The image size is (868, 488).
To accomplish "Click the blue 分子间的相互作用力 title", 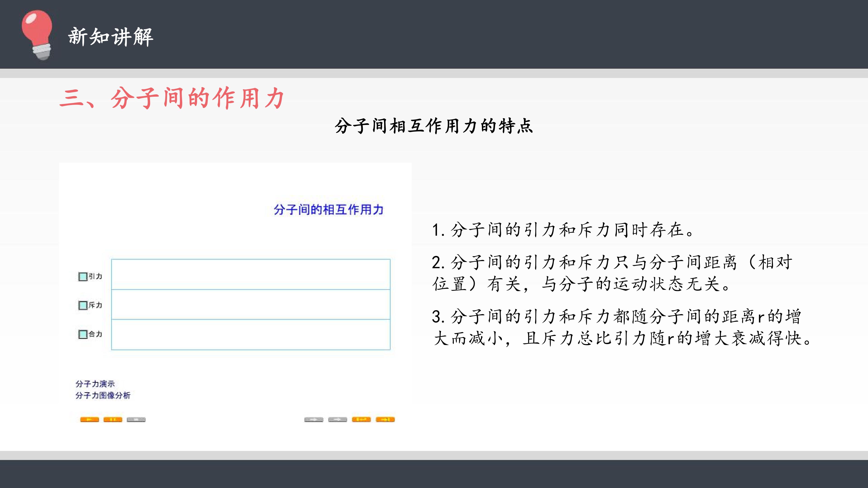I will pos(328,209).
